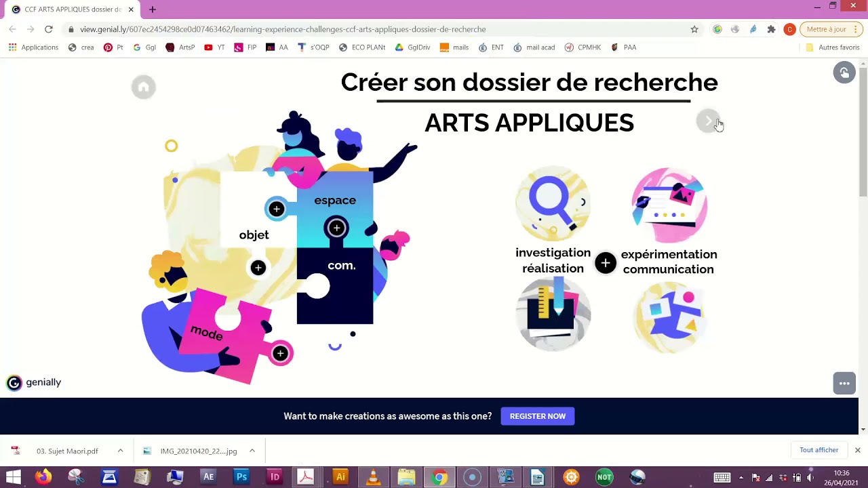
Task: Open the plus hotspot under 'espace'
Action: click(336, 228)
